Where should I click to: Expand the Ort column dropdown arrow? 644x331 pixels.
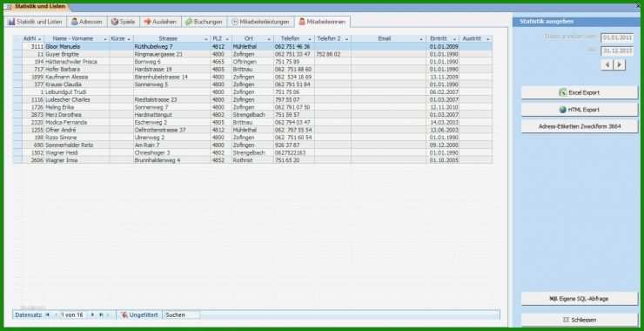(270, 39)
